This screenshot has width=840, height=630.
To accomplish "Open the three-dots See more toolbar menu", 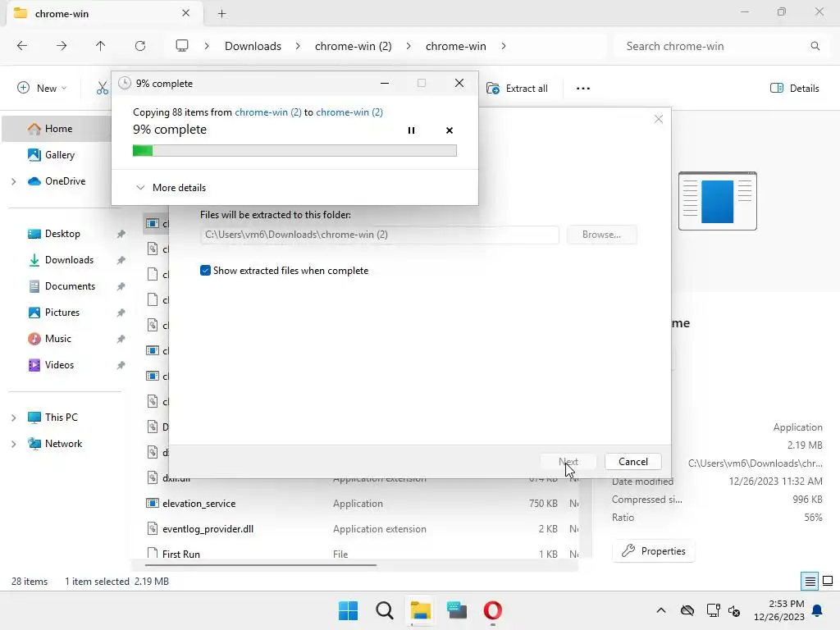I will click(x=583, y=89).
